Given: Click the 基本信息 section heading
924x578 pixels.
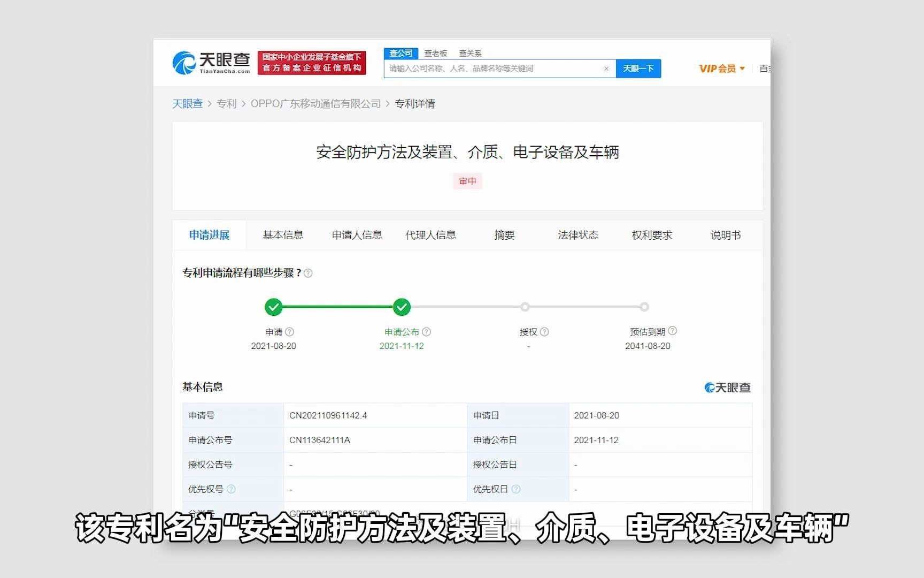Looking at the screenshot, I should (203, 387).
